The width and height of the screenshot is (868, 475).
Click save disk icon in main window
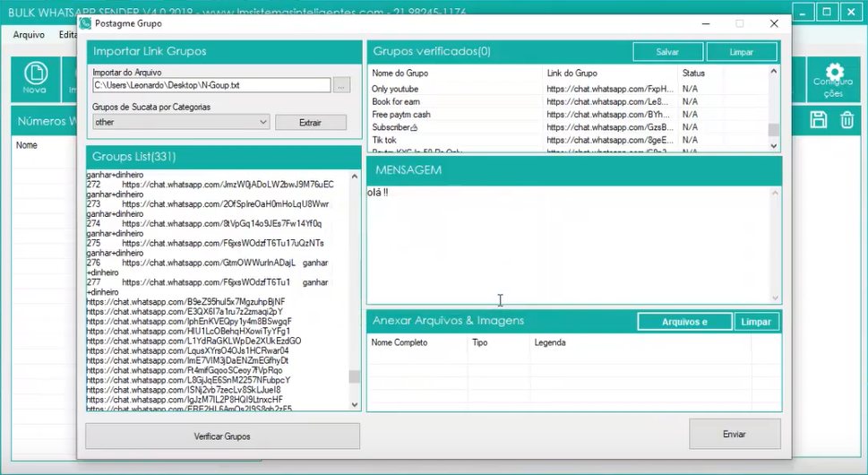point(818,120)
